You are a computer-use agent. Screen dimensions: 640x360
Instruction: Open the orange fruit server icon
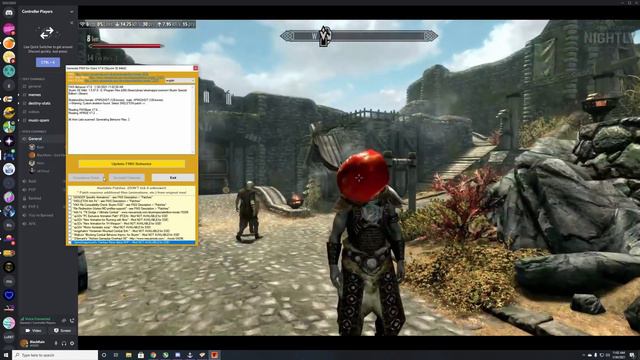[9, 43]
